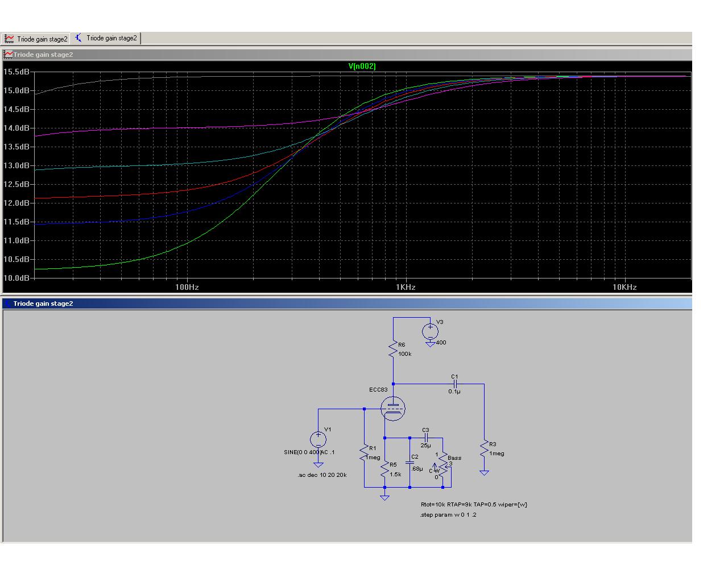Click the C1 0.1µ capacitor symbol
This screenshot has width=728, height=582.
click(x=454, y=384)
